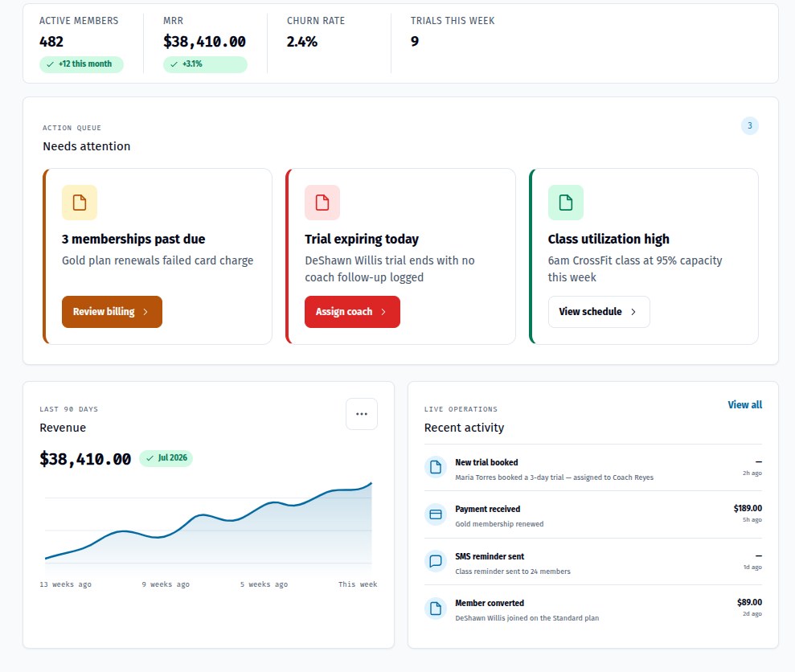Viewport: 795px width, 672px height.
Task: Click the 5 weeks ago axis label
Action: pyautogui.click(x=264, y=584)
